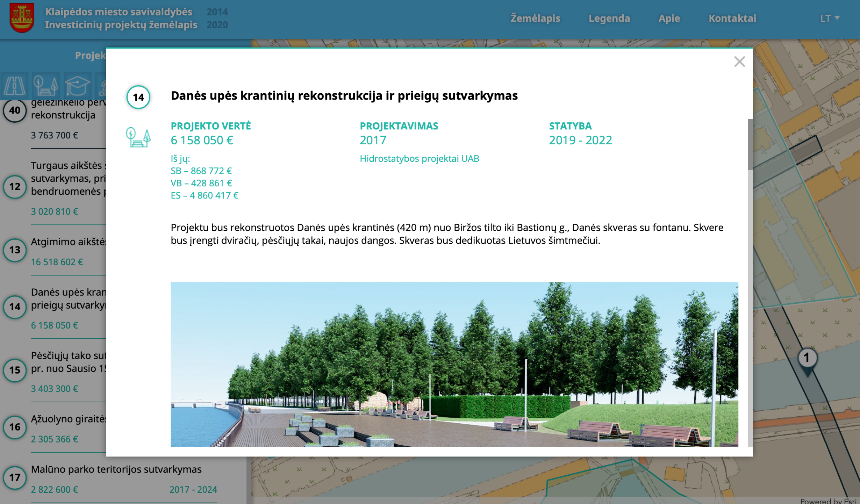Click the park icon beside Projekto vertė
The width and height of the screenshot is (860, 504).
tap(138, 137)
